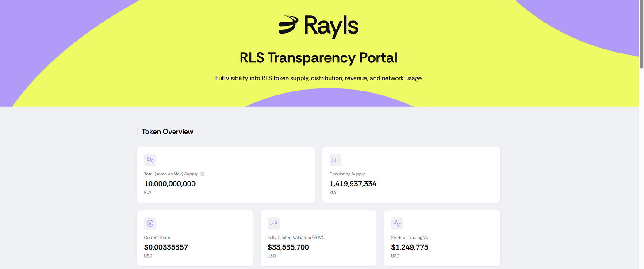Click the Fully Diluted Valuation trend icon
This screenshot has height=269, width=644.
tap(273, 223)
